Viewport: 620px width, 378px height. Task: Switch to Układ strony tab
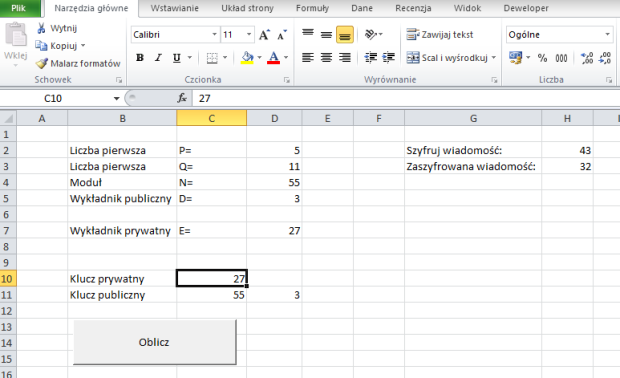click(247, 8)
